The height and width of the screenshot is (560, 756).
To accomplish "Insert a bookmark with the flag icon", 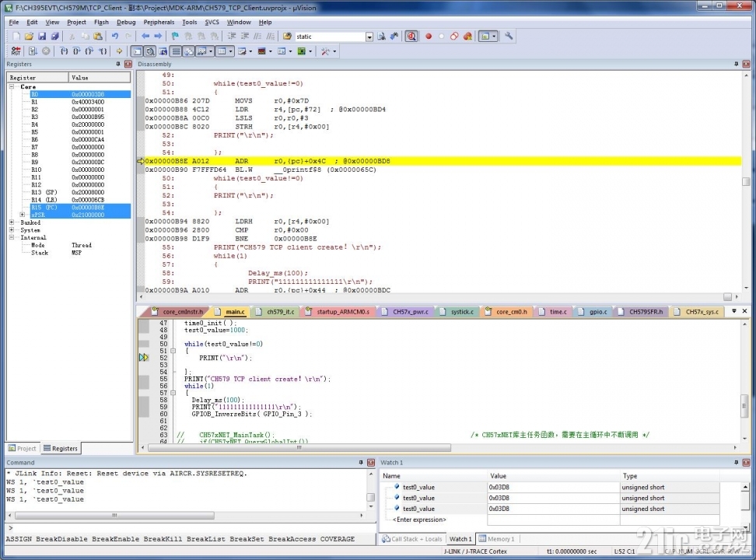I will (x=175, y=37).
